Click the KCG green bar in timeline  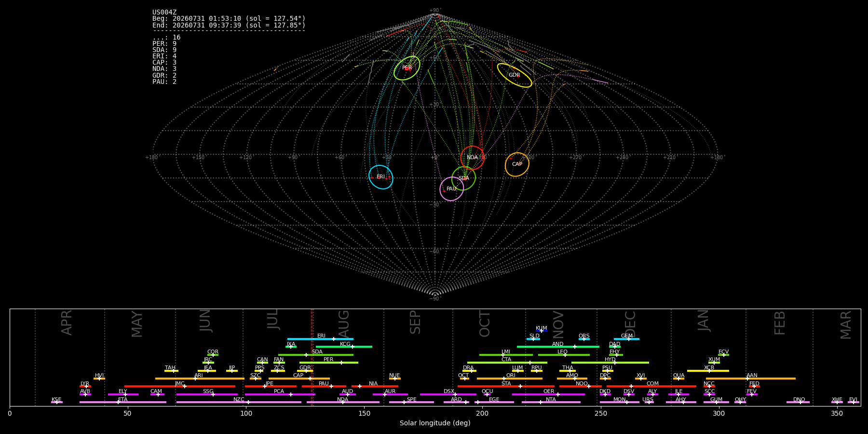(x=344, y=347)
